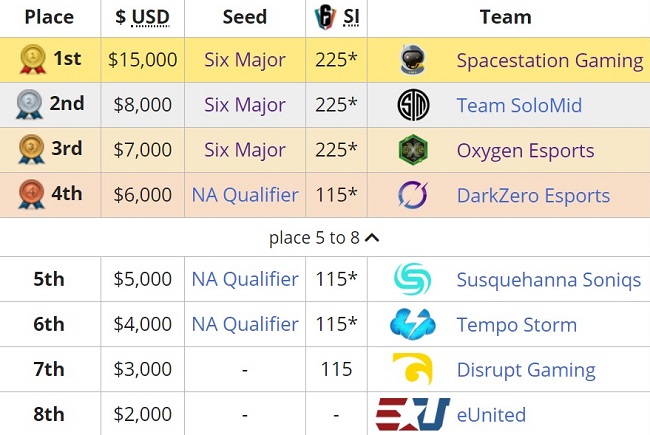Click the Spacestation Gaming astronaut logo

tap(413, 60)
